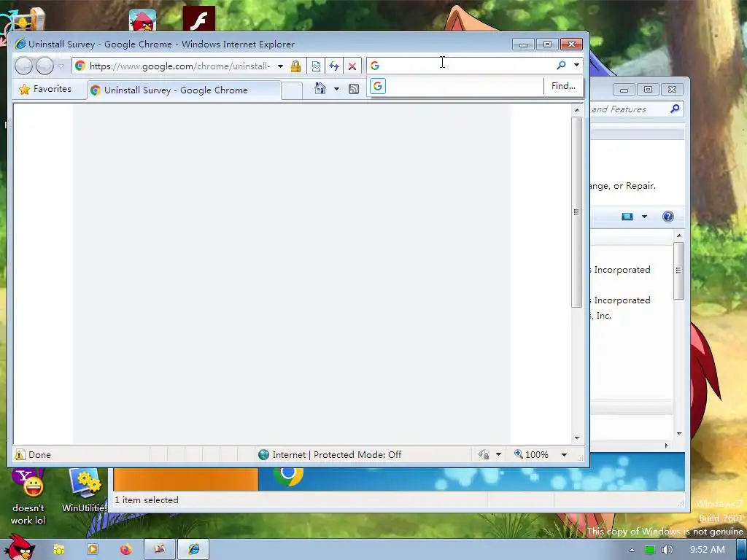Click the Show Desktop button on the taskbar
Image resolution: width=747 pixels, height=560 pixels.
(741, 550)
